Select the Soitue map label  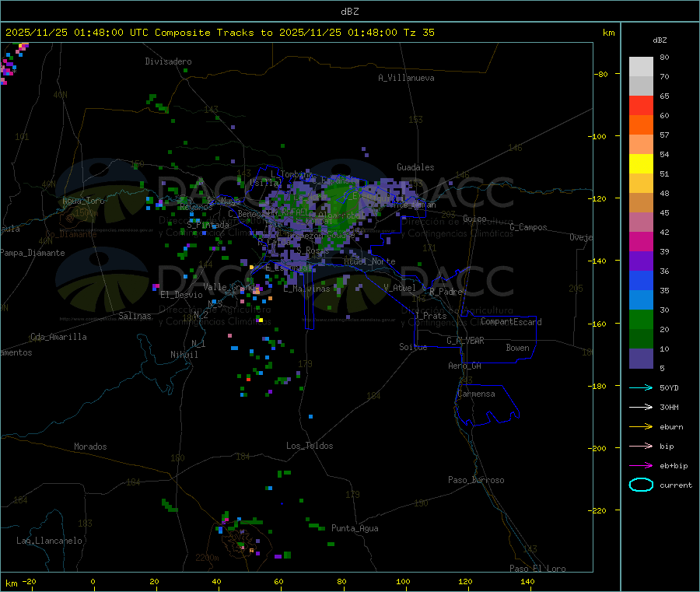[x=413, y=347]
